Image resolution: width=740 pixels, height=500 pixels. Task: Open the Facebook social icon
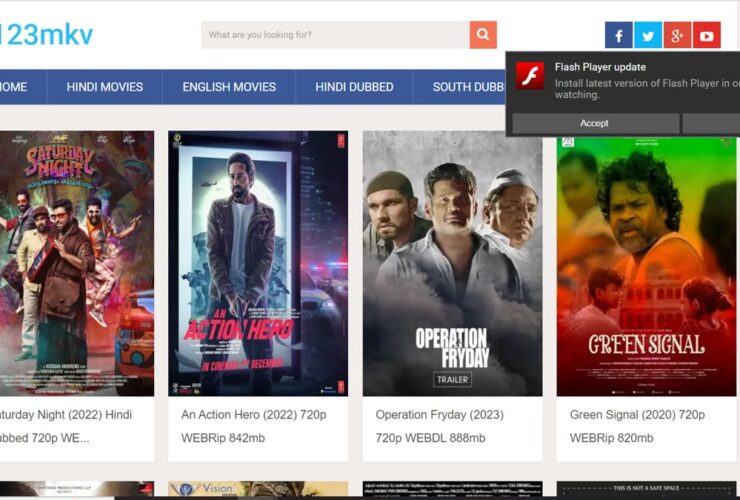pyautogui.click(x=618, y=36)
